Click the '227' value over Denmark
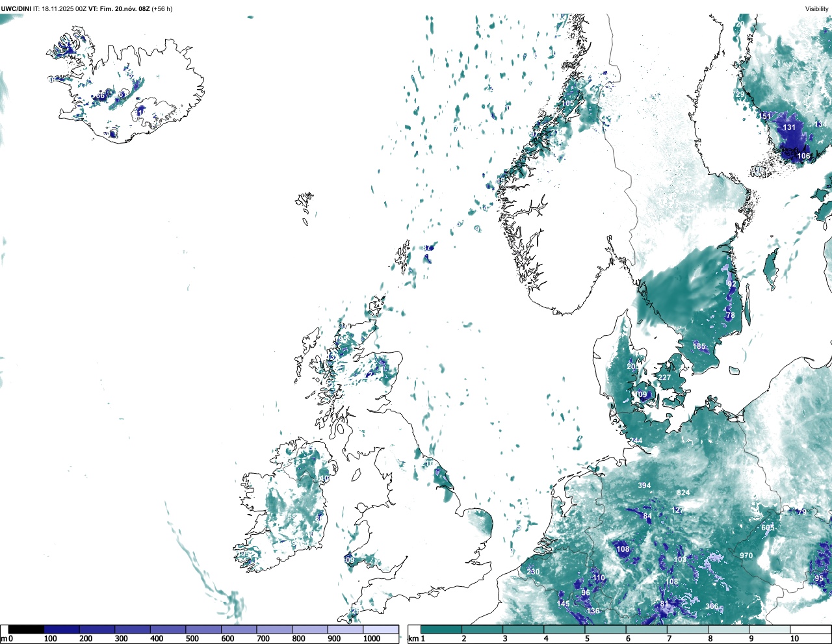832x644 pixels. pos(664,378)
